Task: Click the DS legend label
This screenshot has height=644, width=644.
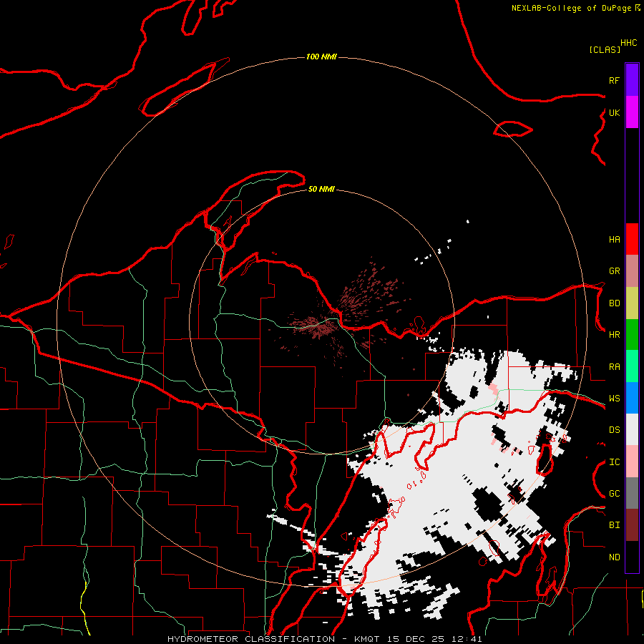Action: tap(614, 430)
